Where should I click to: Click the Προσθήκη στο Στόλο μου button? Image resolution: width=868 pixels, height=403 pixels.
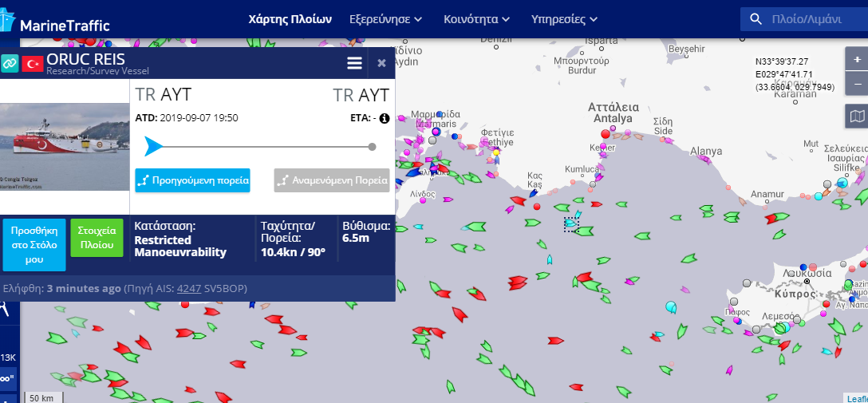tap(34, 245)
